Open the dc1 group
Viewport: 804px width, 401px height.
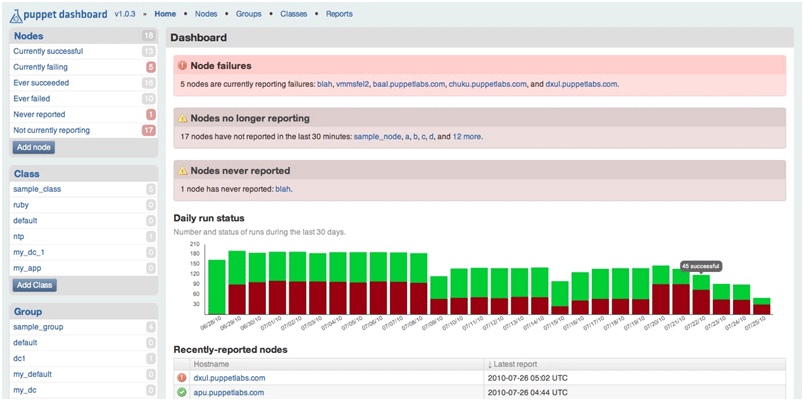tap(19, 358)
